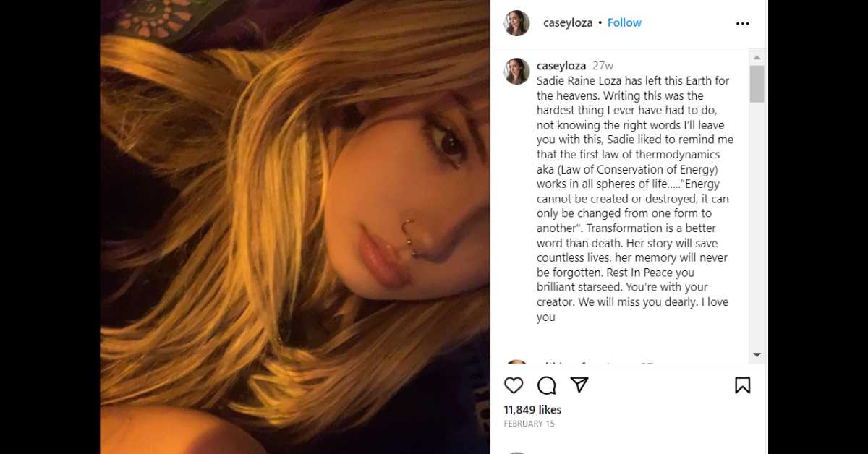Open comments via speech bubble icon
The height and width of the screenshot is (454, 868).
pyautogui.click(x=547, y=385)
